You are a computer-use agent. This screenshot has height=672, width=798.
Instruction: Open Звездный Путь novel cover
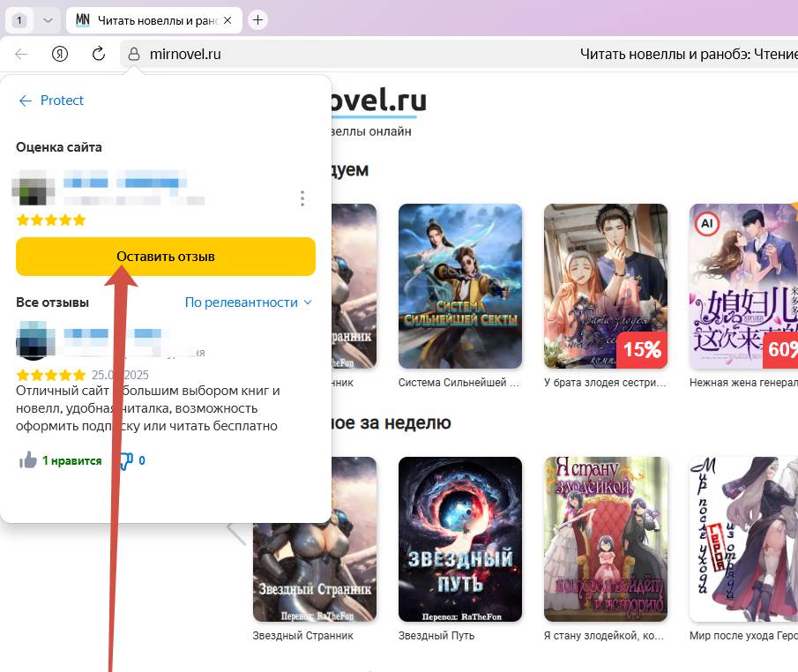coord(460,539)
